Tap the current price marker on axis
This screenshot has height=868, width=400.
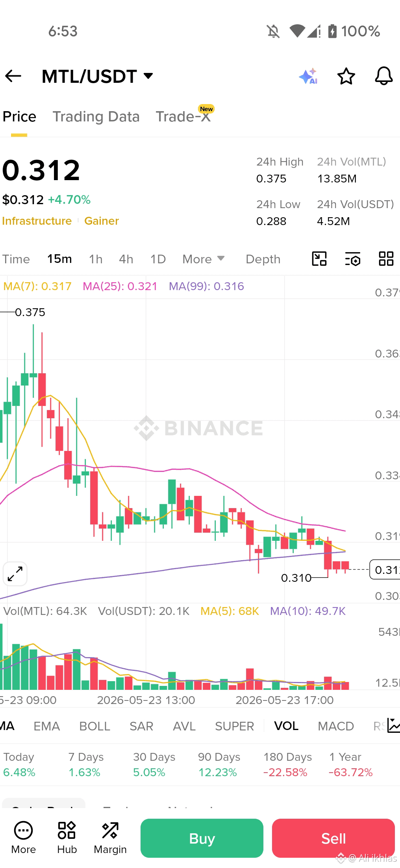[385, 570]
